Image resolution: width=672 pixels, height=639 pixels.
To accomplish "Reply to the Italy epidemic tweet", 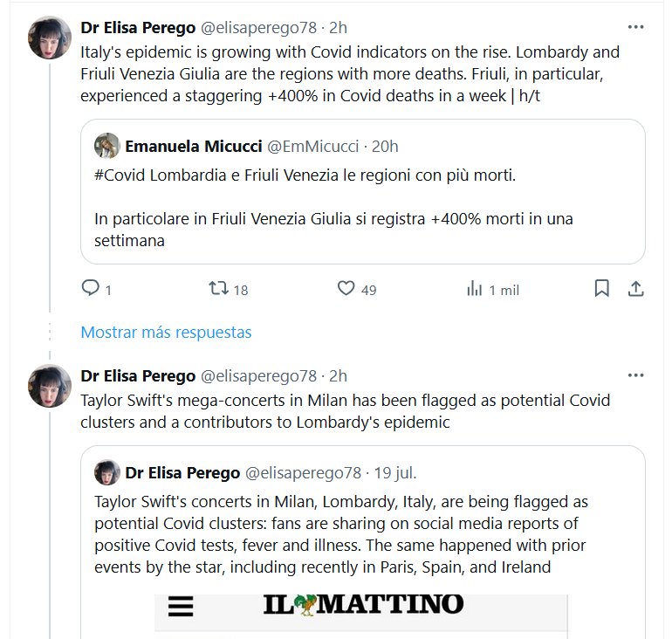I will (x=91, y=288).
